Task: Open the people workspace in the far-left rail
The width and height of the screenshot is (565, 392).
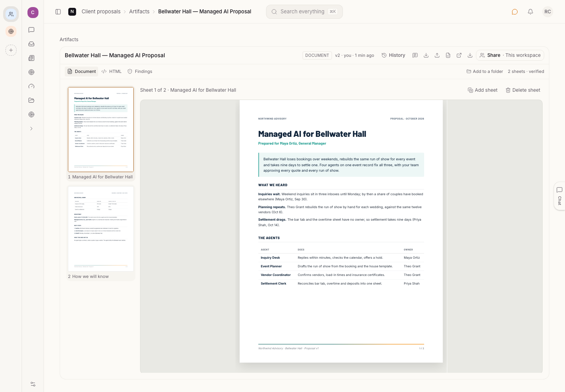Action: [x=11, y=14]
